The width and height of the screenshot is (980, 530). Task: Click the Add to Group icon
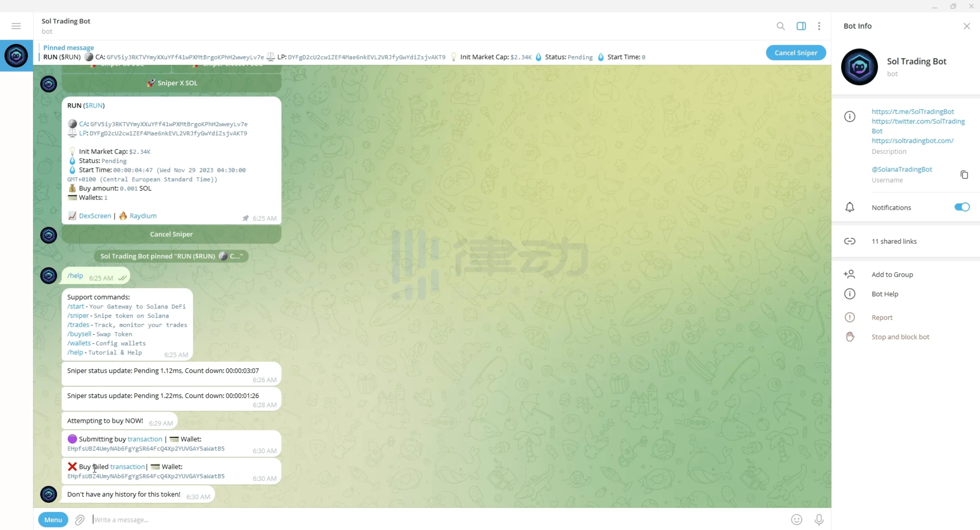(x=849, y=274)
